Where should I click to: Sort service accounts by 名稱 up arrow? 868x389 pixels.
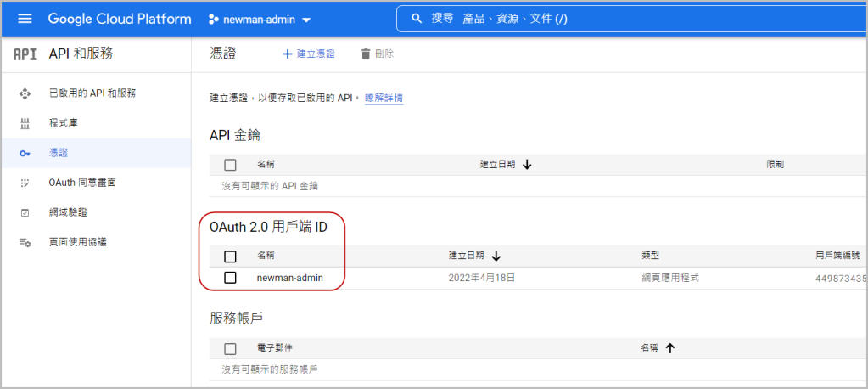(x=670, y=348)
